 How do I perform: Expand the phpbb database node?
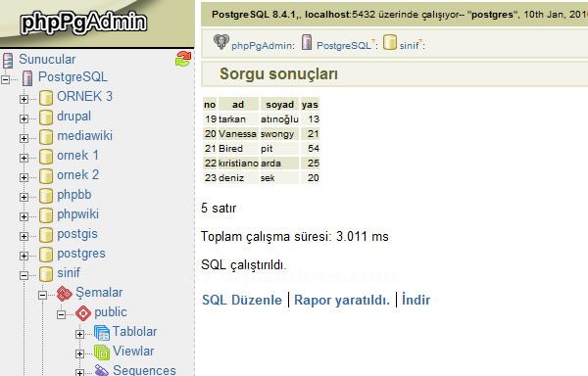click(x=24, y=197)
